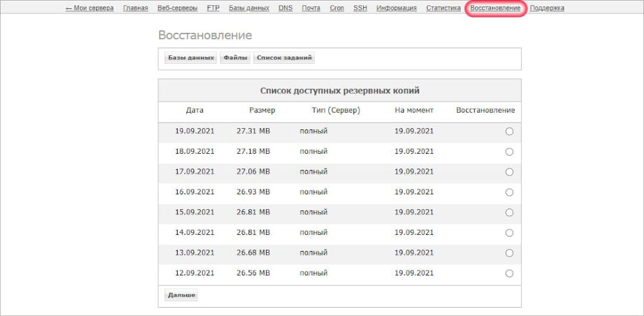The height and width of the screenshot is (316, 644).
Task: Click the Базы данных button
Action: pyautogui.click(x=191, y=58)
